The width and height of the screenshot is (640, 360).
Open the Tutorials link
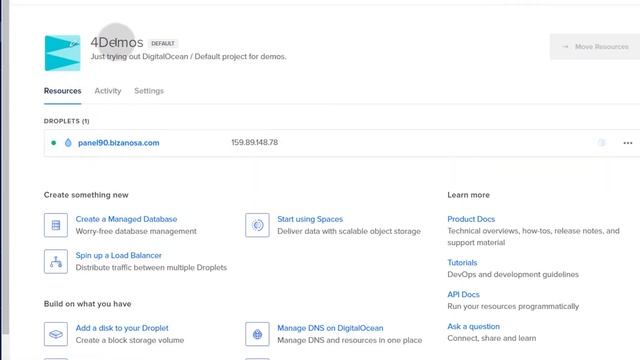[x=462, y=262]
